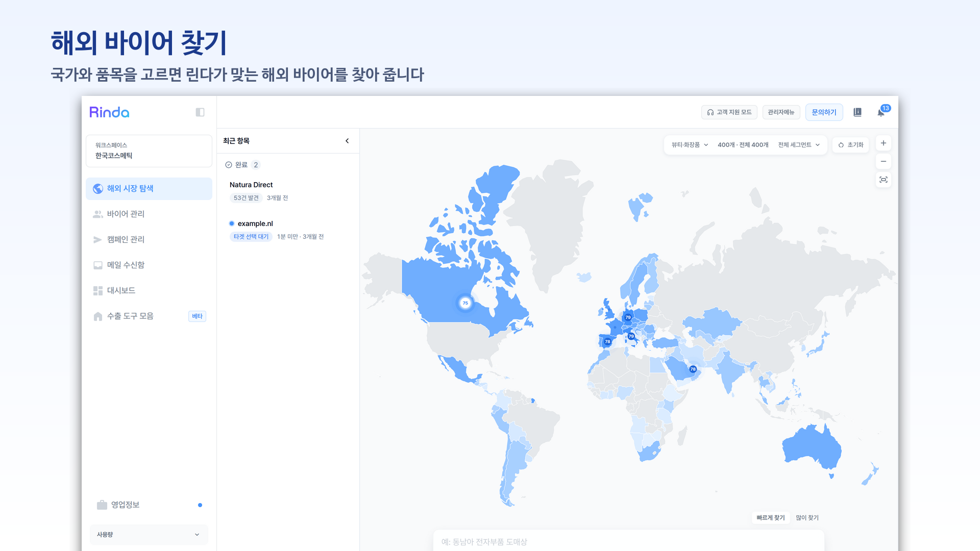This screenshot has width=980, height=551.
Task: Open 수출 도구 모음
Action: (149, 316)
